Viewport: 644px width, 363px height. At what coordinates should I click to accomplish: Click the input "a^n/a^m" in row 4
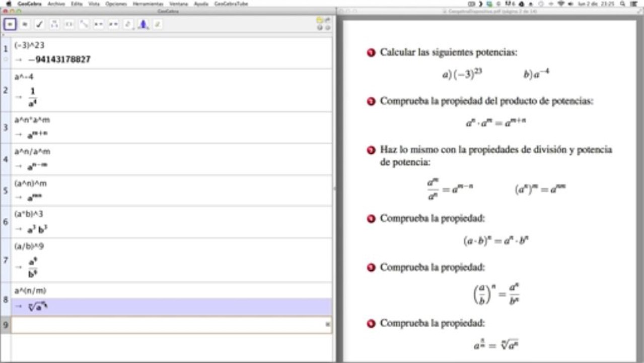(x=32, y=151)
